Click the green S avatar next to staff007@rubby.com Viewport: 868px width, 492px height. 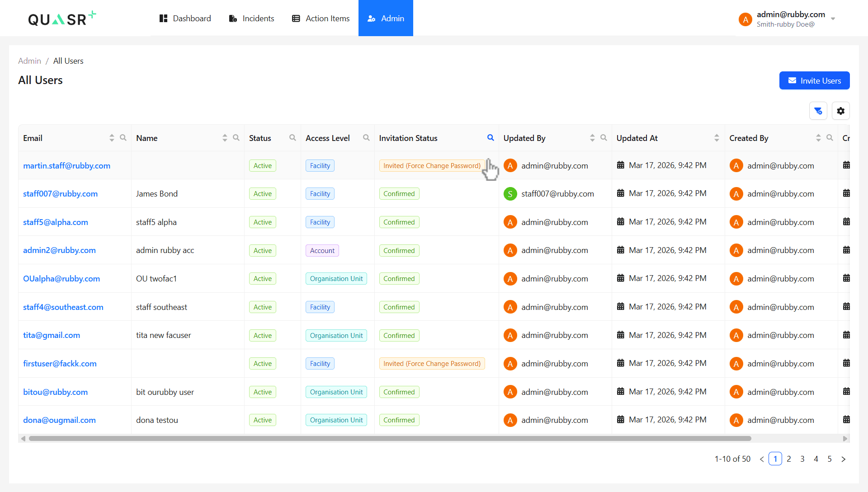point(510,193)
